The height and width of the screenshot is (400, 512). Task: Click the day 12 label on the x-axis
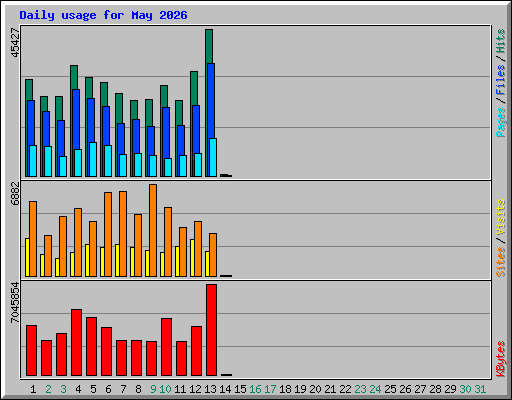(x=195, y=389)
